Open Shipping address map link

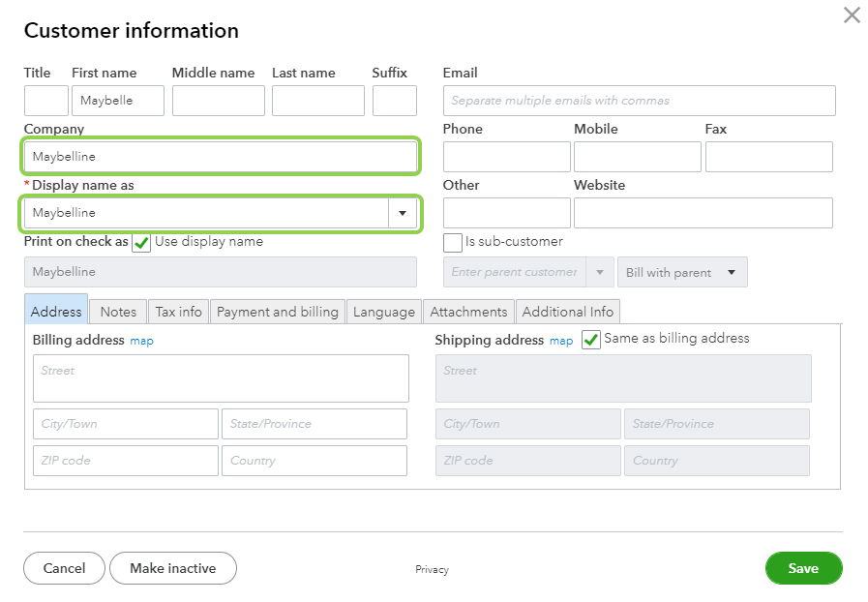pyautogui.click(x=561, y=341)
